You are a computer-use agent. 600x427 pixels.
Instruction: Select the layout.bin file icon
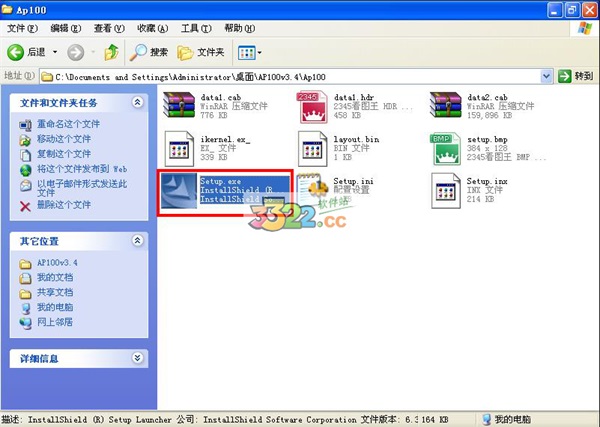[312, 148]
